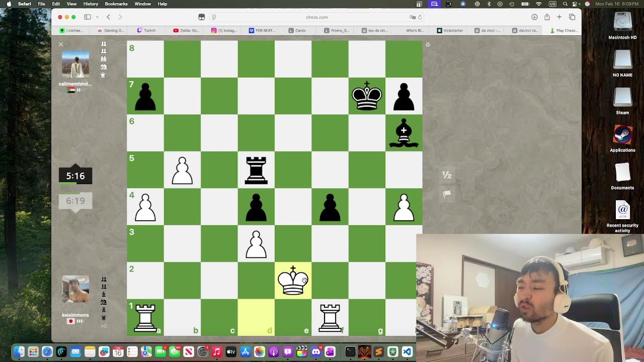Show the tab overview icon
The width and height of the screenshot is (644, 362).
point(572,17)
